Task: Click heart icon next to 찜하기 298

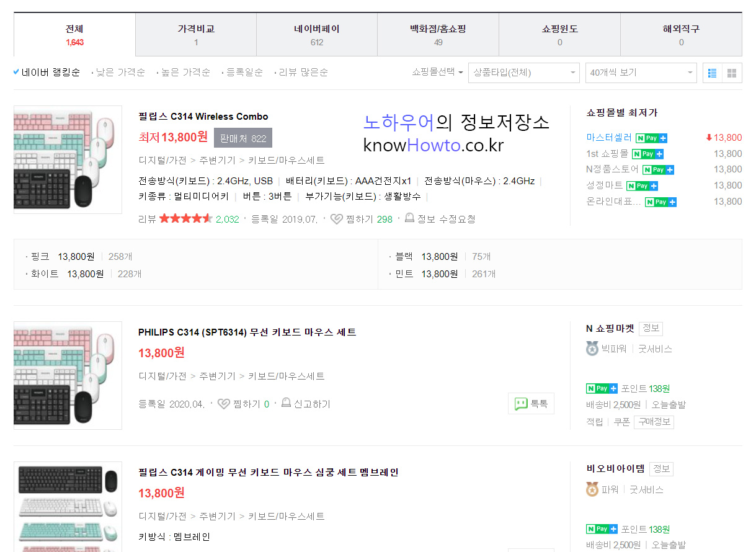Action: tap(336, 219)
